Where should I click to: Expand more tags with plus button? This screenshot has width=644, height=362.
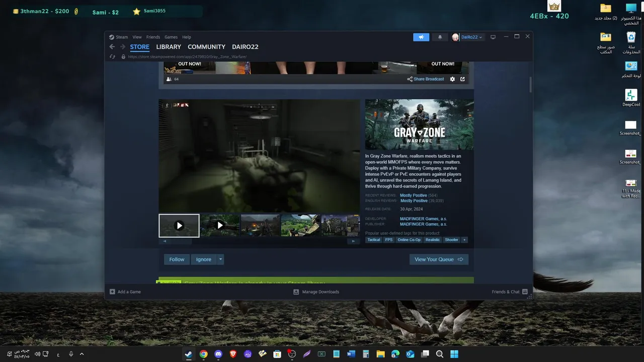click(x=464, y=240)
